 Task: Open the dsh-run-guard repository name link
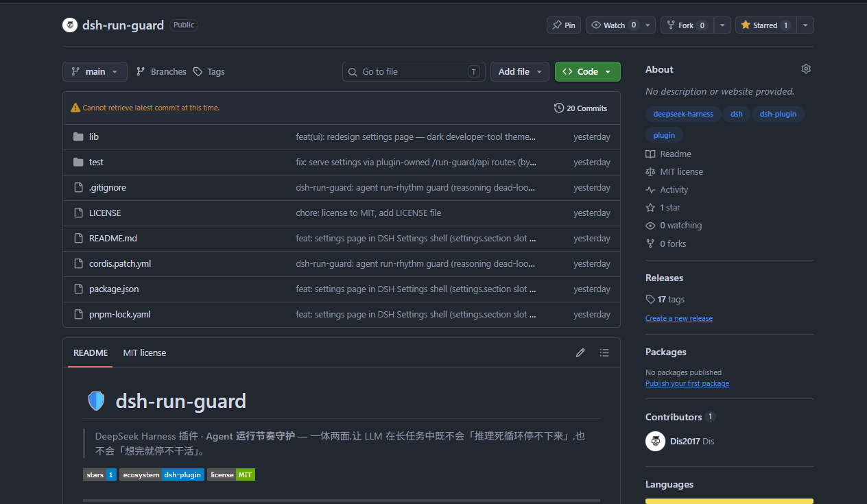(x=123, y=25)
